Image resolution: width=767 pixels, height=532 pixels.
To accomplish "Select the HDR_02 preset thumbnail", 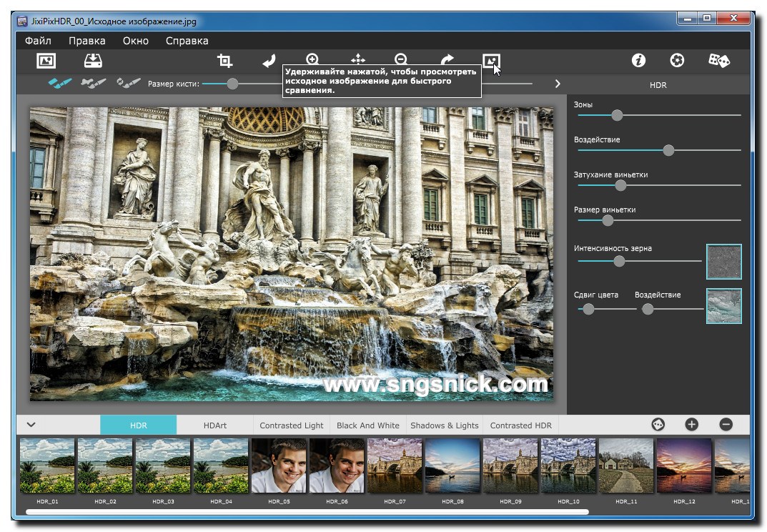I will tap(105, 465).
